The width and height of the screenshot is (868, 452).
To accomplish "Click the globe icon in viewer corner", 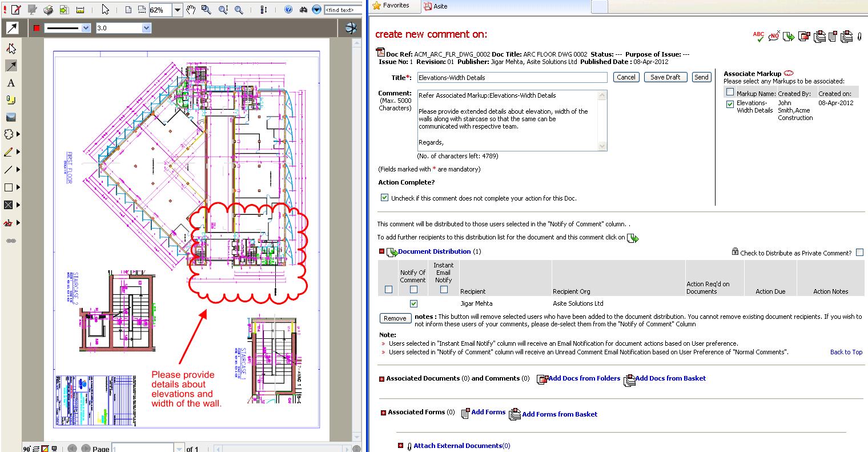I will point(351,28).
